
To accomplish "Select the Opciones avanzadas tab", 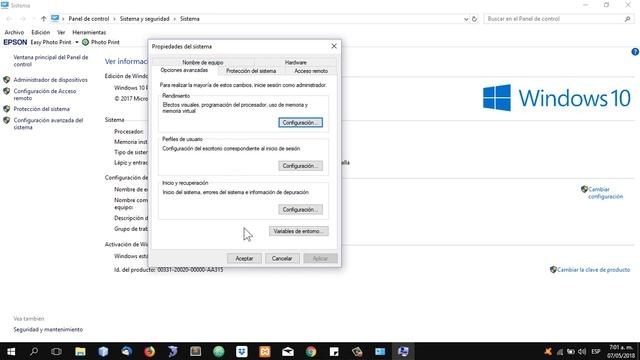I will pos(184,70).
